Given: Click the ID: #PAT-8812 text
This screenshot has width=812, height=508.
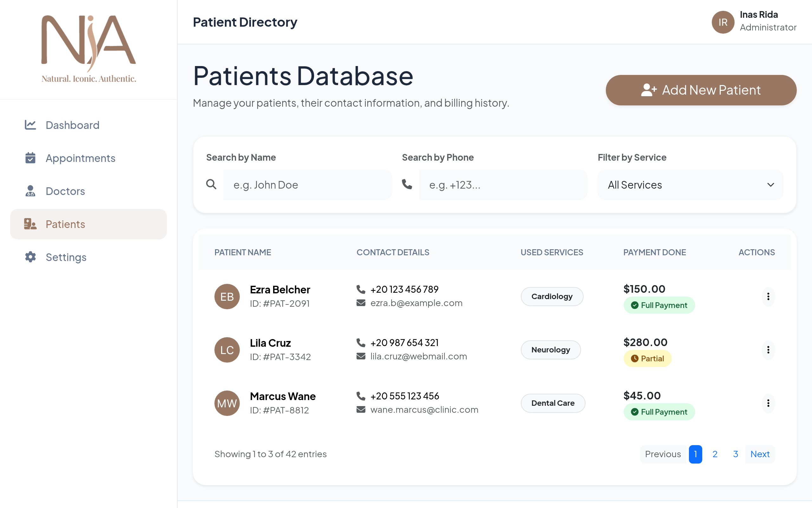Looking at the screenshot, I should click(x=279, y=410).
